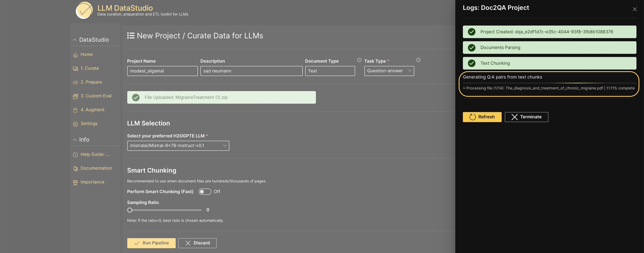Toggle Perform Smart Chunking switch

[x=205, y=192]
